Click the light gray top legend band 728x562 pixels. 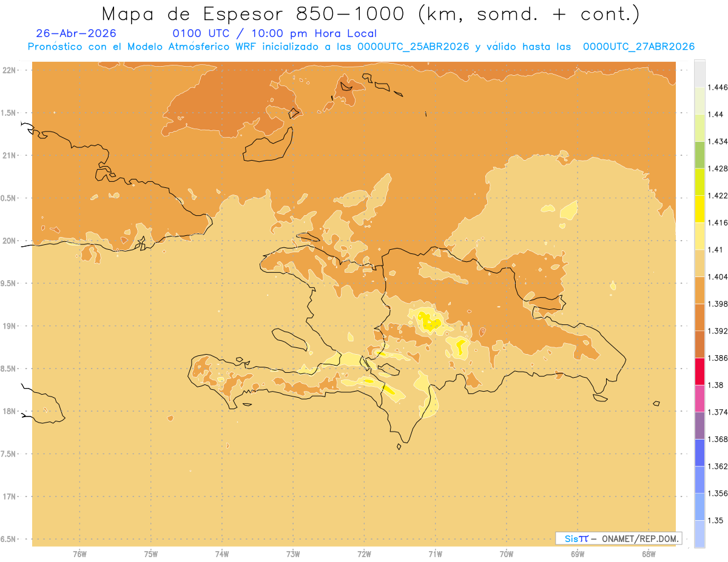click(x=699, y=73)
